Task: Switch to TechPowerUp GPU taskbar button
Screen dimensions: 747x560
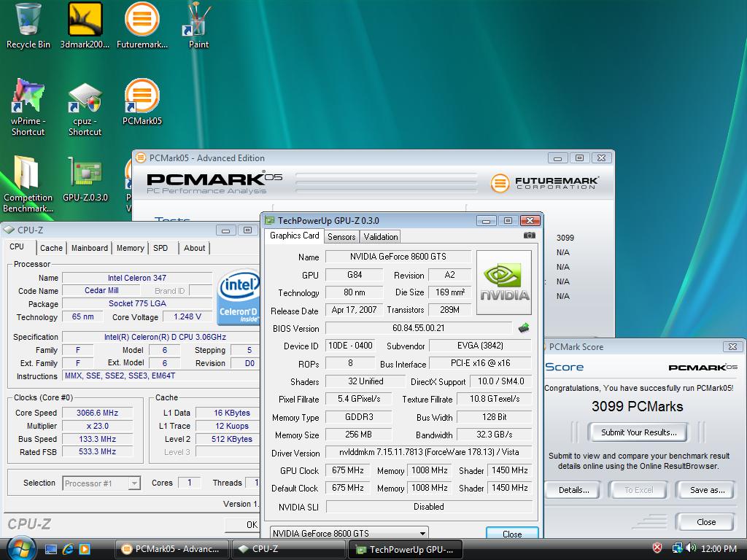Action: (406, 549)
